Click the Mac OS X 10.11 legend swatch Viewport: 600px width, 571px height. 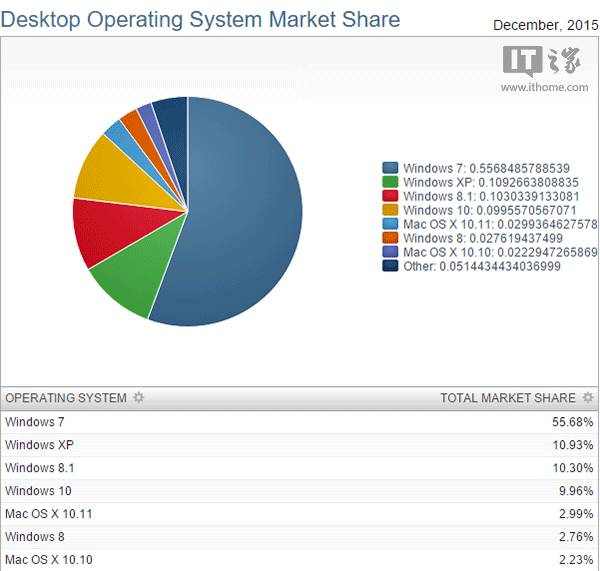pyautogui.click(x=390, y=224)
